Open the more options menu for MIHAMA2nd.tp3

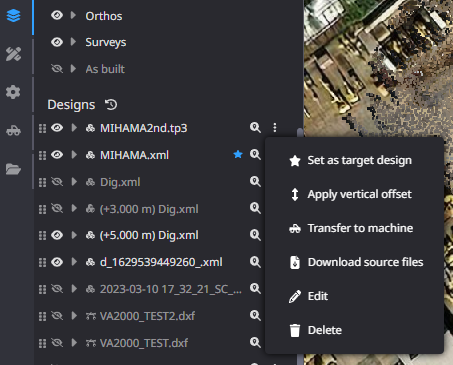coord(275,128)
